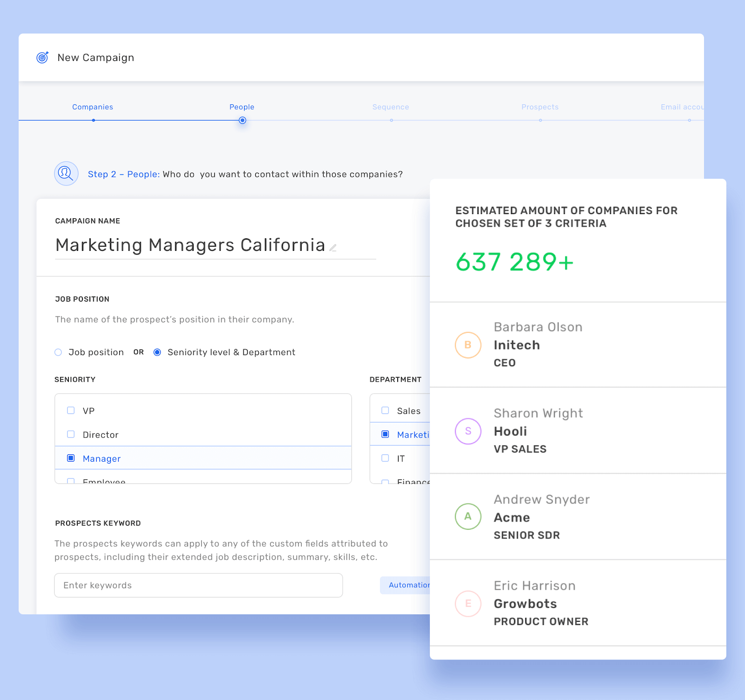Click Eric Harrison's pink avatar
Screen dimensions: 745x700
click(x=467, y=604)
